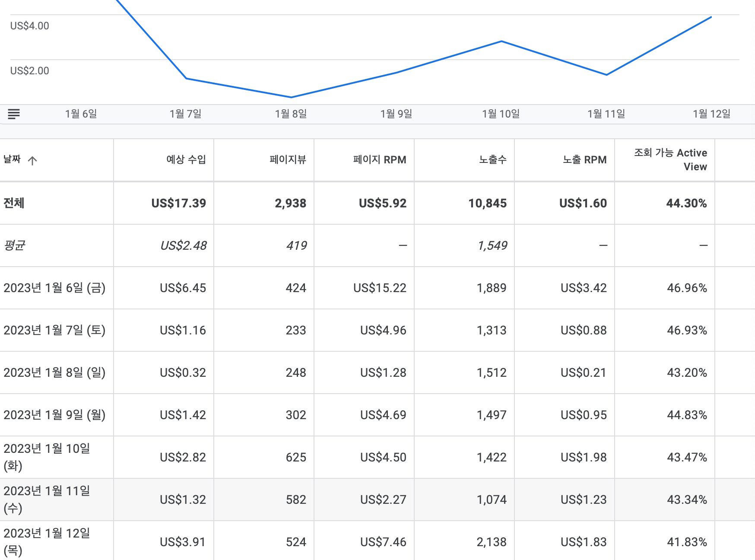The width and height of the screenshot is (755, 560).
Task: Click the US$4.00 y-axis label
Action: pos(30,26)
